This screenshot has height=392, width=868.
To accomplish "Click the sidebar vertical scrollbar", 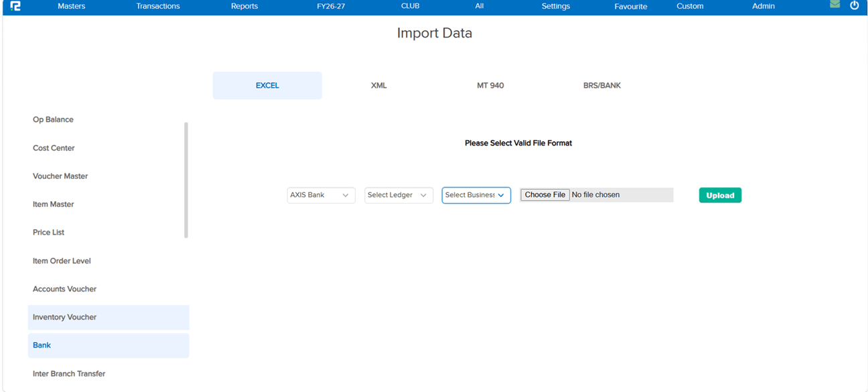I will 186,180.
